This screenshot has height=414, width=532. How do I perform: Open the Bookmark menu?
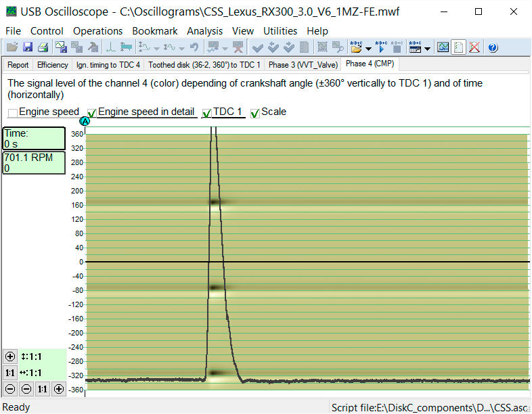click(155, 31)
